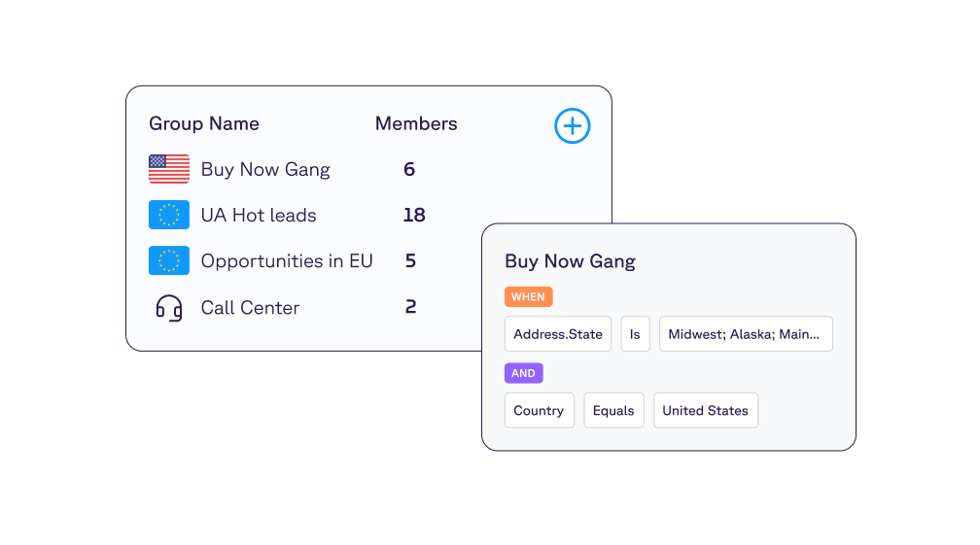Viewport: 980px width, 545px height.
Task: Click the blue plus add group icon
Action: (572, 125)
